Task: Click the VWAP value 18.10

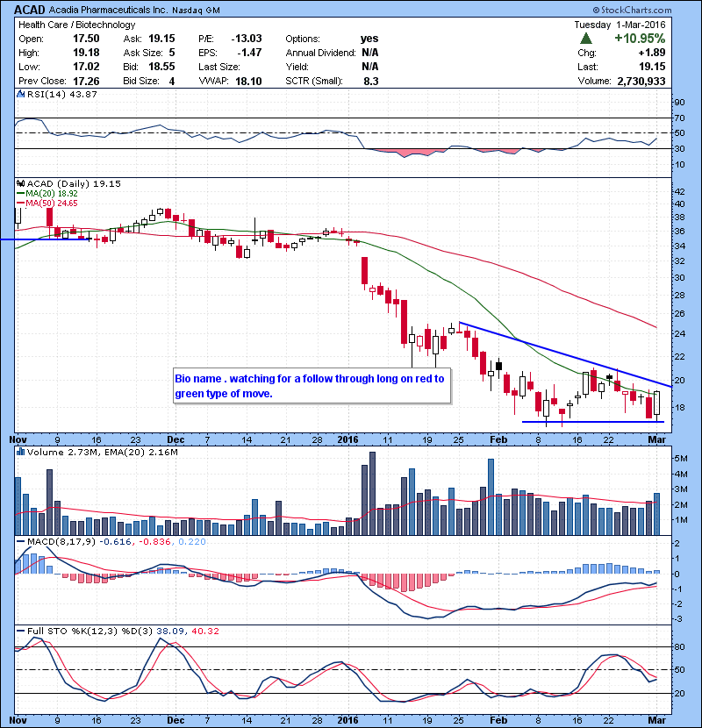Action: [248, 82]
